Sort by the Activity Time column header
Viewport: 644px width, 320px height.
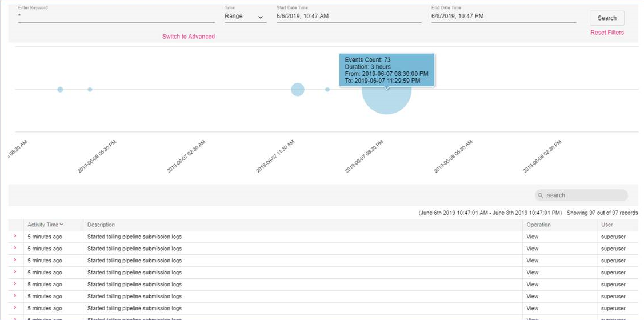click(45, 225)
